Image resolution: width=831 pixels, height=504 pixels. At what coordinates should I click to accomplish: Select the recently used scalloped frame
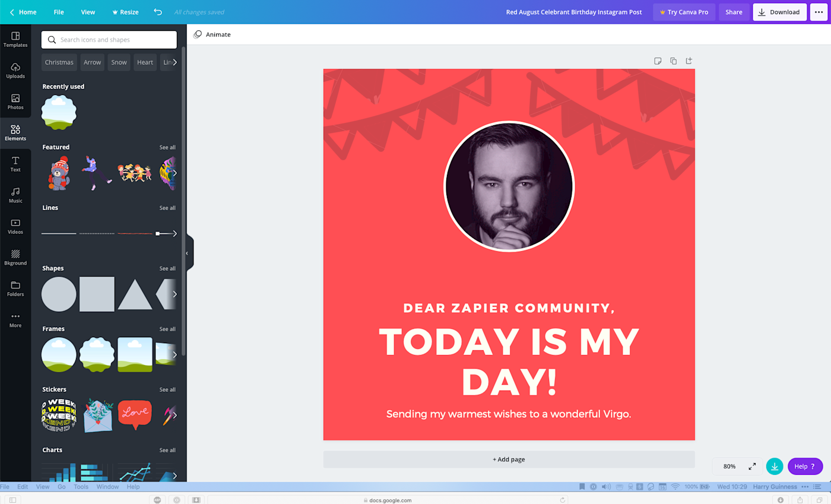(59, 112)
